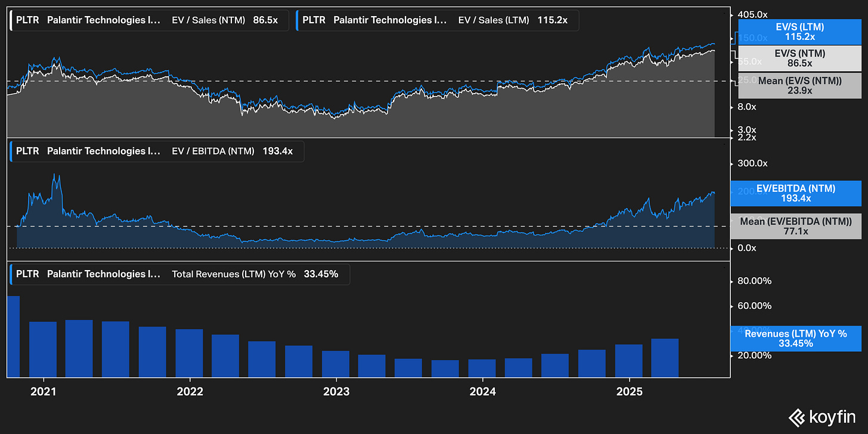Click the white EV/S (NTM) 86.5x value tag
The height and width of the screenshot is (434, 868).
coord(801,58)
